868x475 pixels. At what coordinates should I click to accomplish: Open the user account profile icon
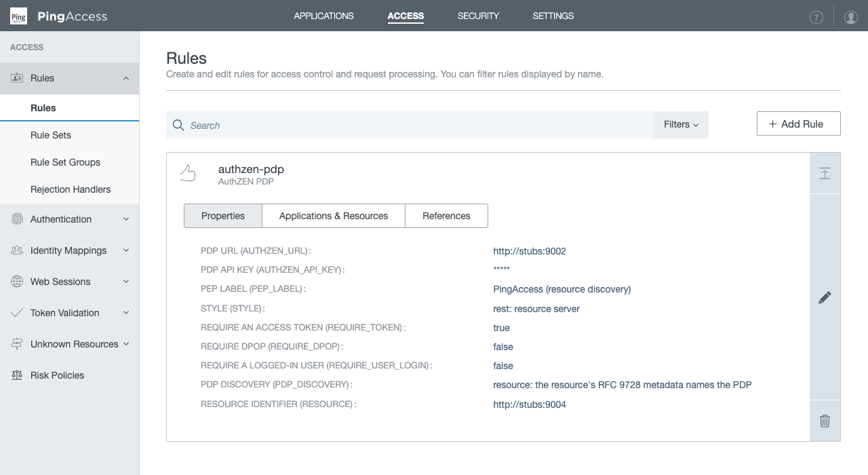point(851,18)
